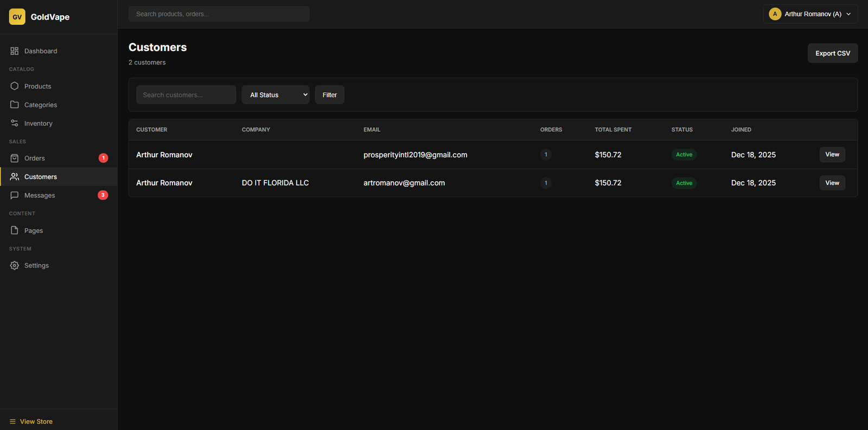Click the Pages document icon
This screenshot has height=430, width=868.
15,230
